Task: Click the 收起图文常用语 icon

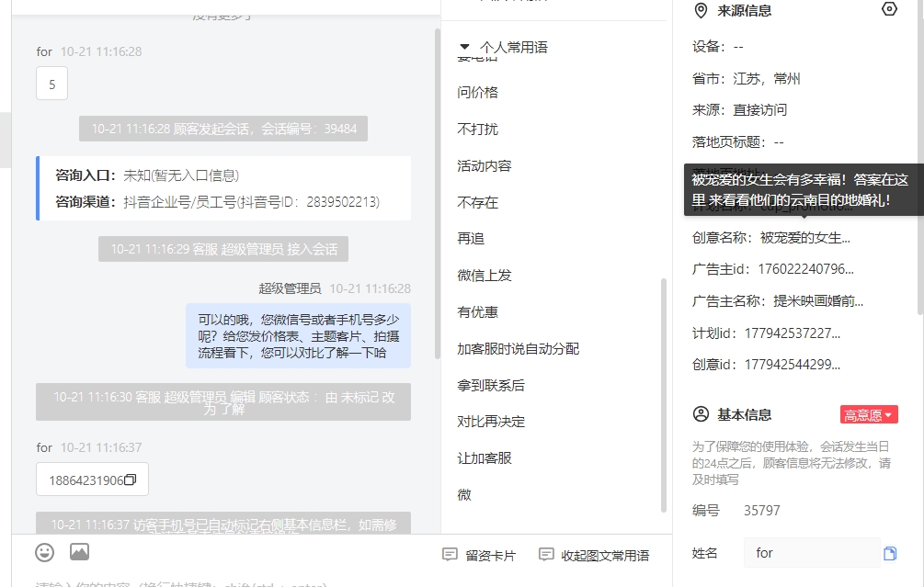Action: click(x=546, y=555)
